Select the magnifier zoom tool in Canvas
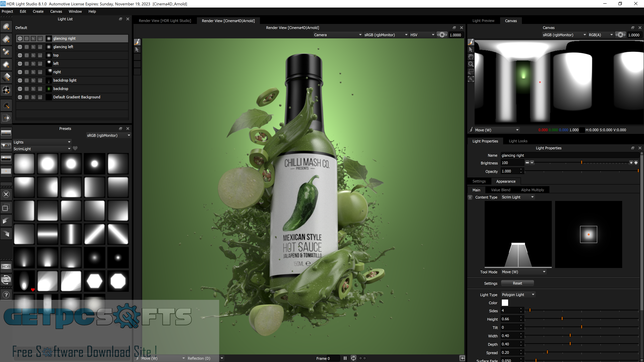The image size is (644, 362). pyautogui.click(x=471, y=64)
